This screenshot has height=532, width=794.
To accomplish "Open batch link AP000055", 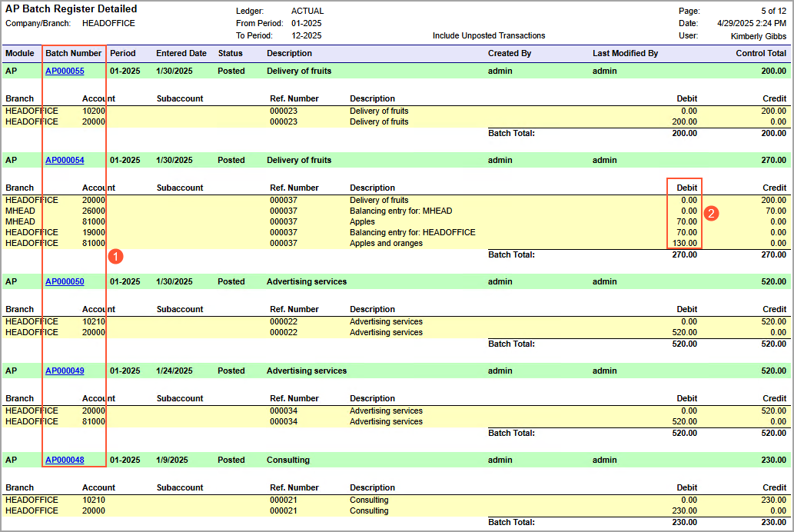I will pos(65,71).
